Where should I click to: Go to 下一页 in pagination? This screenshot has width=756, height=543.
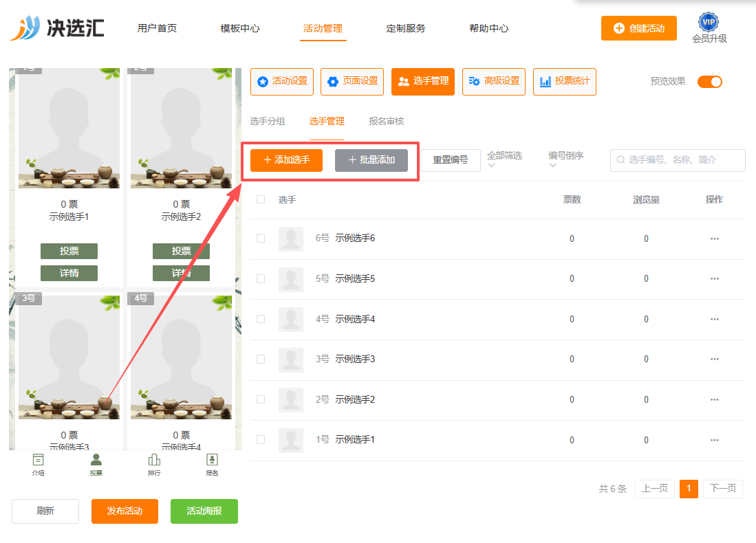tap(723, 489)
